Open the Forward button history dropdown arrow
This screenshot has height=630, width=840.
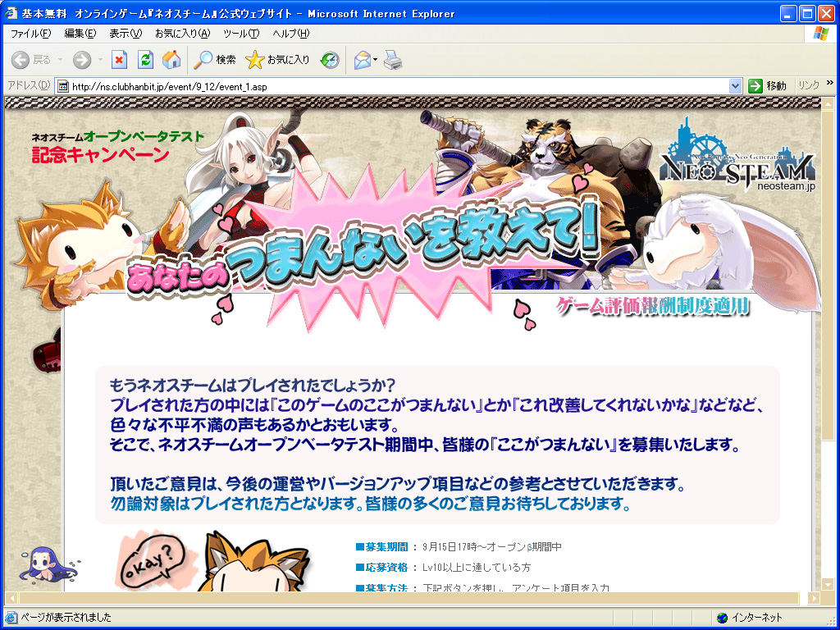[x=100, y=59]
